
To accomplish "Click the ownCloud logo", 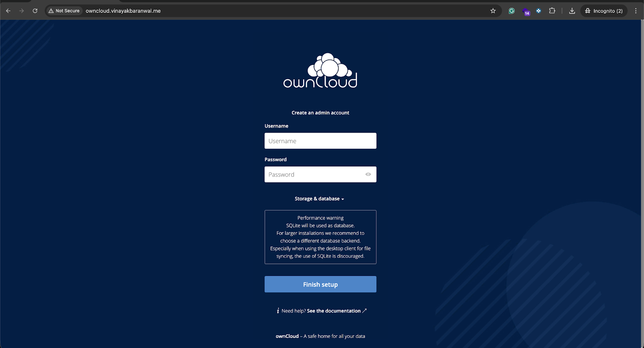I will pyautogui.click(x=320, y=71).
